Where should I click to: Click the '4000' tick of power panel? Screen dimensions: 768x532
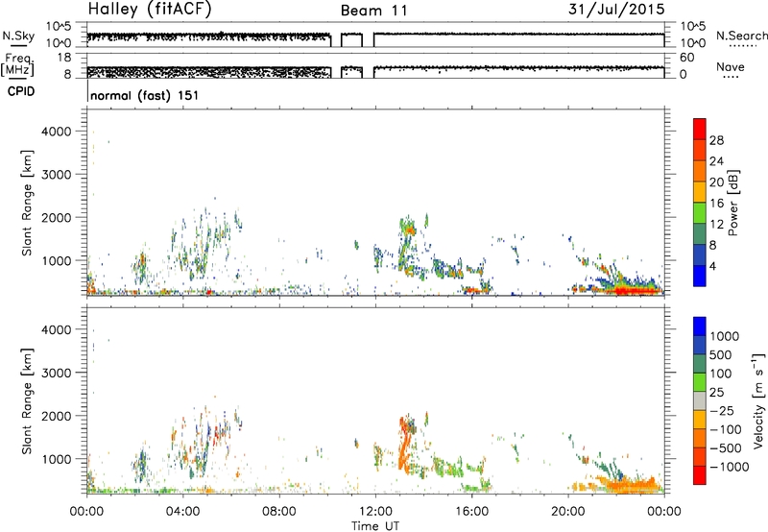[57, 132]
